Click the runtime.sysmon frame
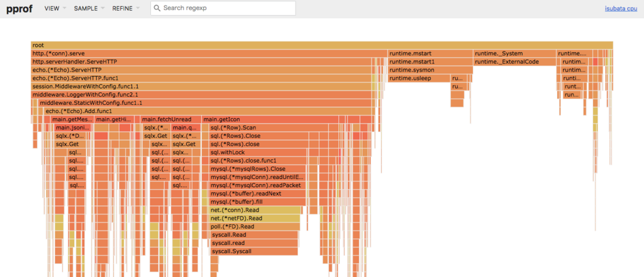The width and height of the screenshot is (644, 277). click(430, 70)
